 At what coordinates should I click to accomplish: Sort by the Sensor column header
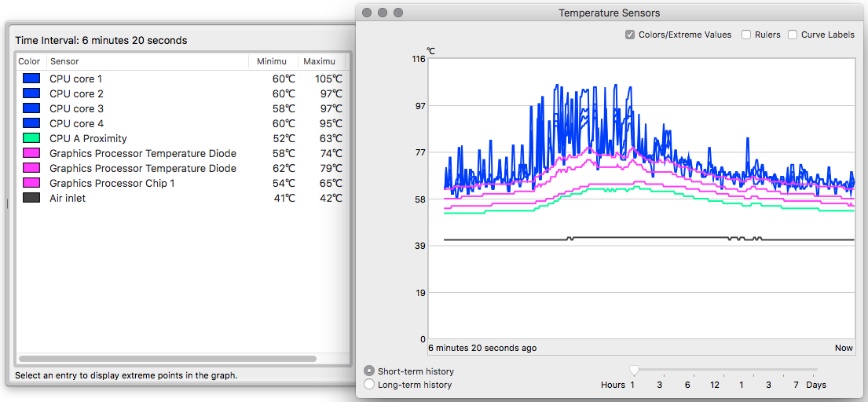click(x=147, y=61)
